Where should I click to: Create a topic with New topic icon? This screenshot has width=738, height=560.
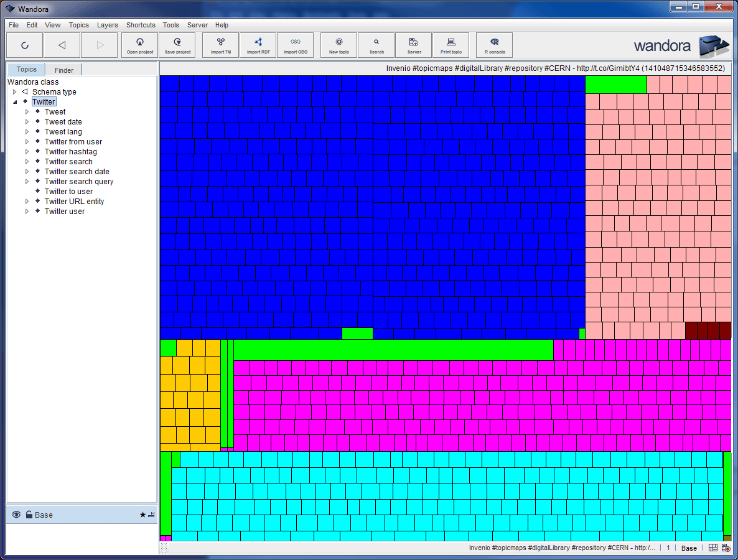click(x=339, y=45)
